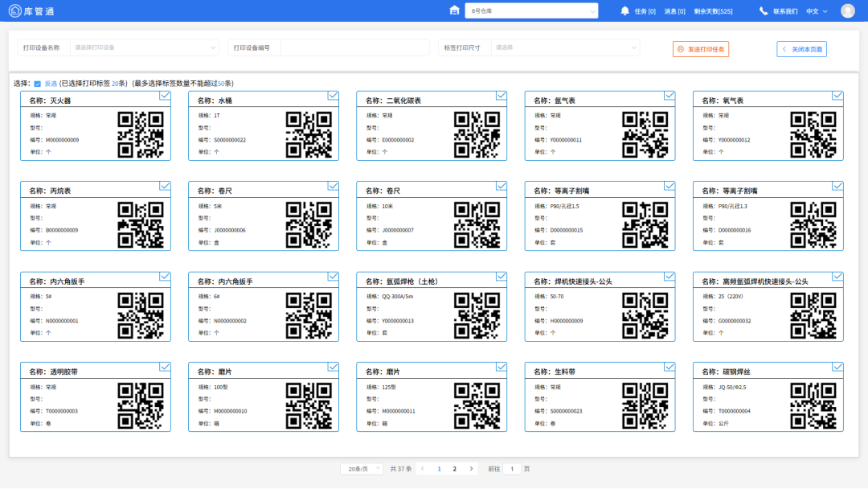This screenshot has height=489, width=868.
Task: Open 任务 [0] in the header
Action: 645,11
